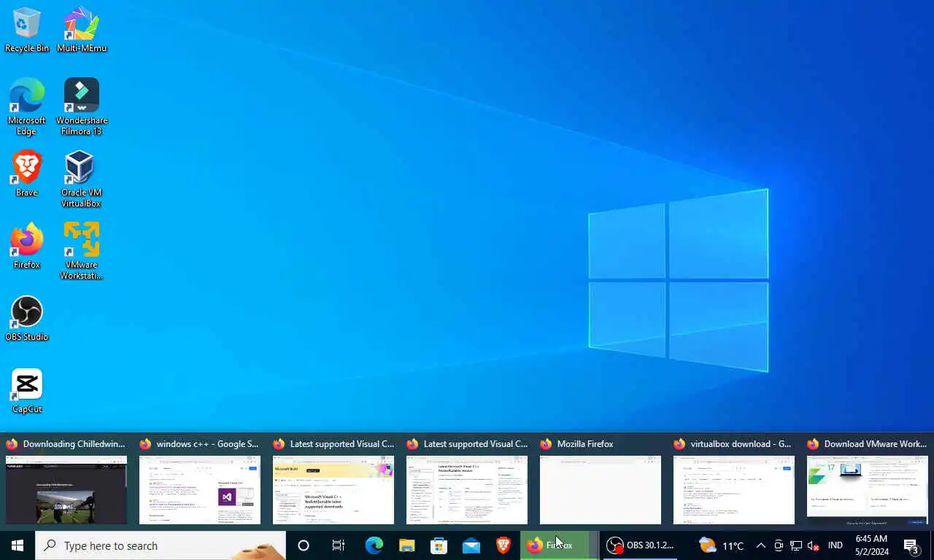Open the Windows Start menu
Image resolution: width=934 pixels, height=560 pixels.
pos(18,545)
